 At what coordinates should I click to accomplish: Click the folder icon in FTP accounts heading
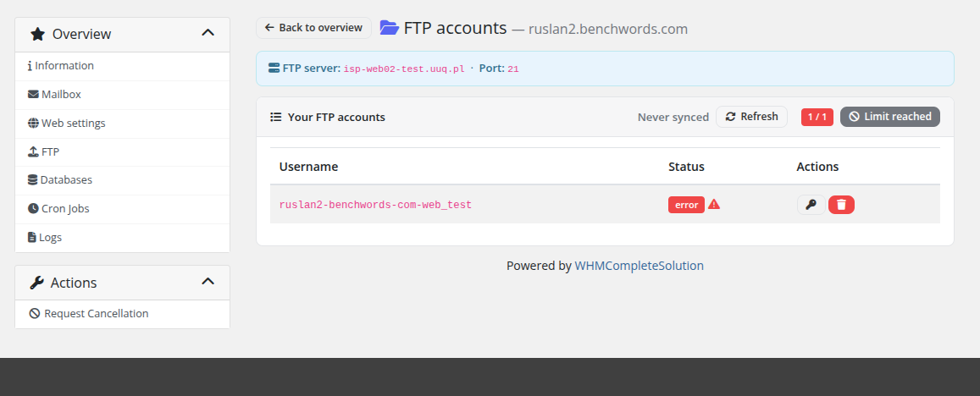[x=390, y=27]
